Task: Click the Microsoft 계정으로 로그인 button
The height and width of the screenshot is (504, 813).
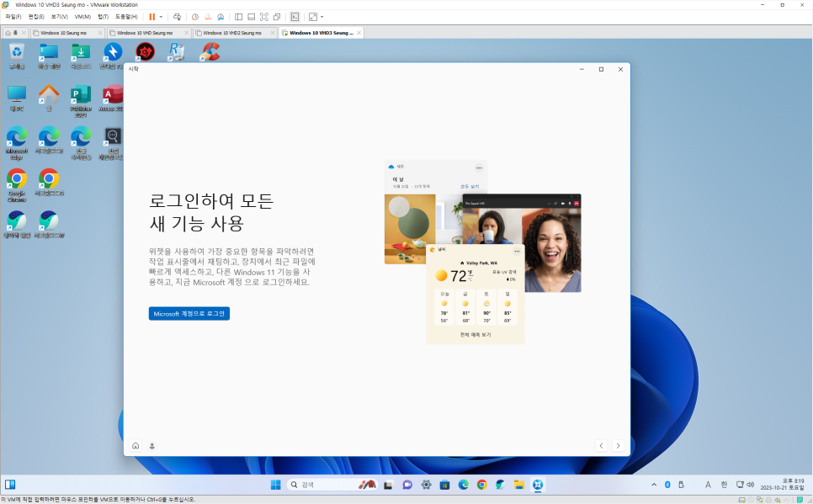Action: tap(189, 314)
